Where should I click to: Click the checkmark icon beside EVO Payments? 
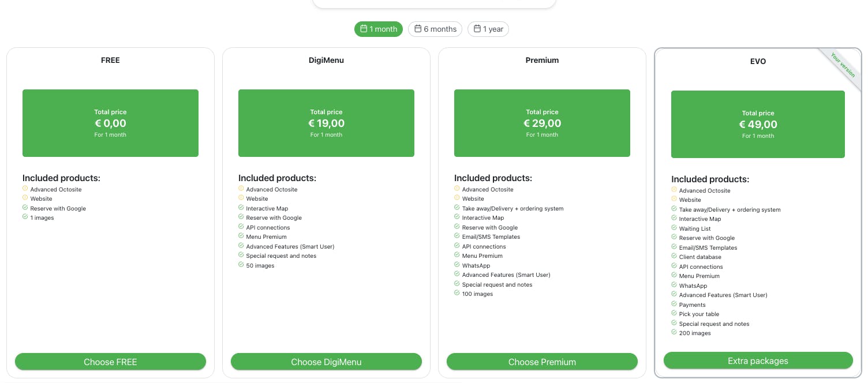[x=674, y=304]
